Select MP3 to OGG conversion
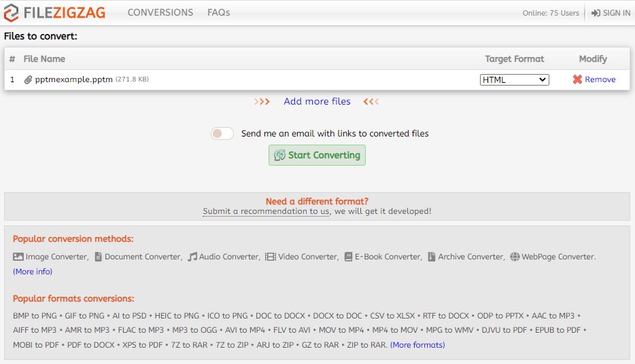 click(194, 330)
